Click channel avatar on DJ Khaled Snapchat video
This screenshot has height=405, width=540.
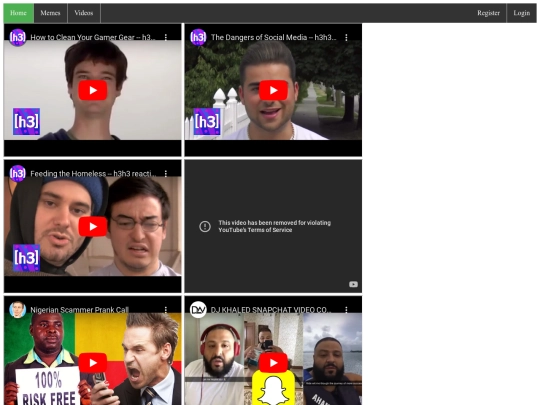tap(198, 310)
